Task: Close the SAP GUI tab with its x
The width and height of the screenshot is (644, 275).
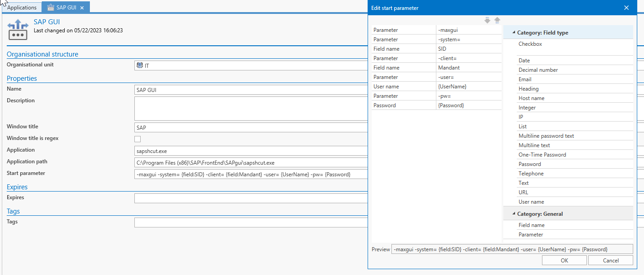Action: (x=82, y=8)
